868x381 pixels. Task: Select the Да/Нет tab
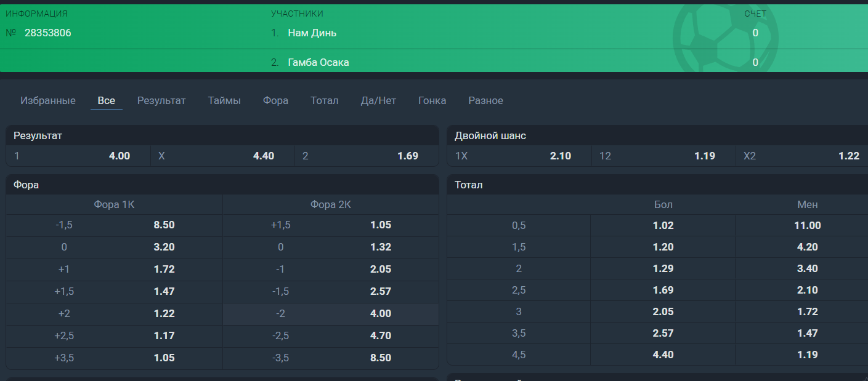point(378,100)
